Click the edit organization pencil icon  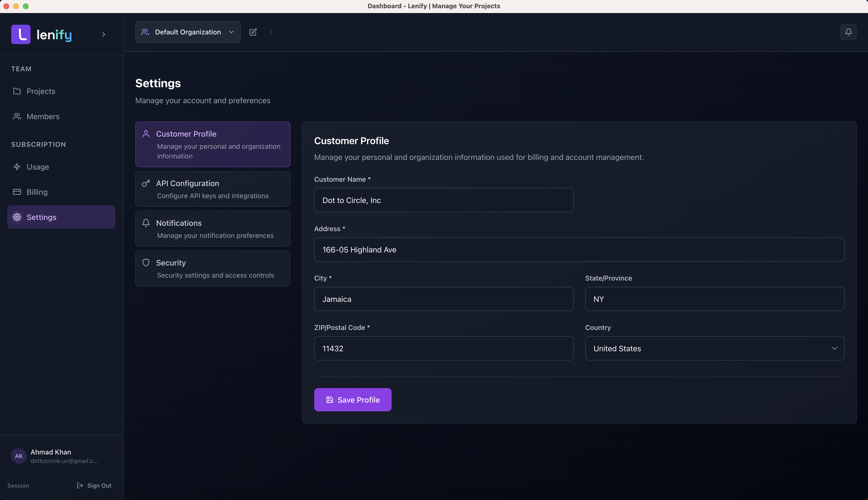253,31
